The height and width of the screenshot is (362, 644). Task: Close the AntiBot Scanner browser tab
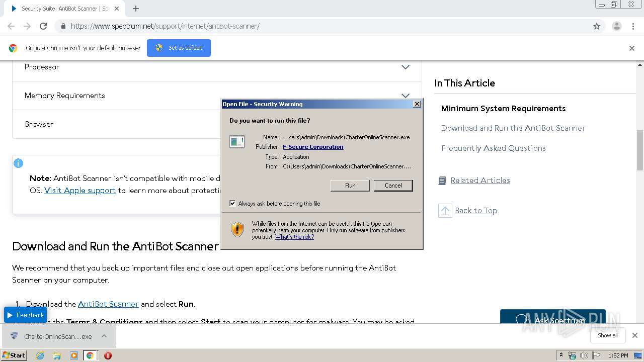click(x=117, y=9)
